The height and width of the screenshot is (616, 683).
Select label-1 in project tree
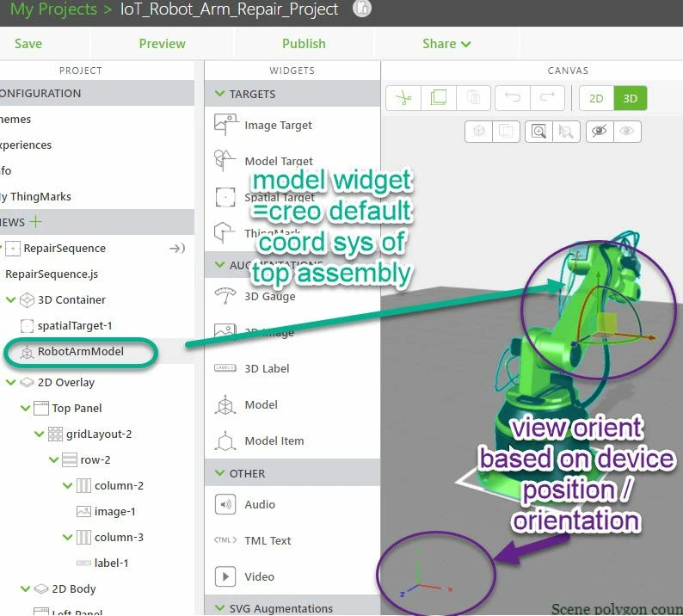point(112,563)
